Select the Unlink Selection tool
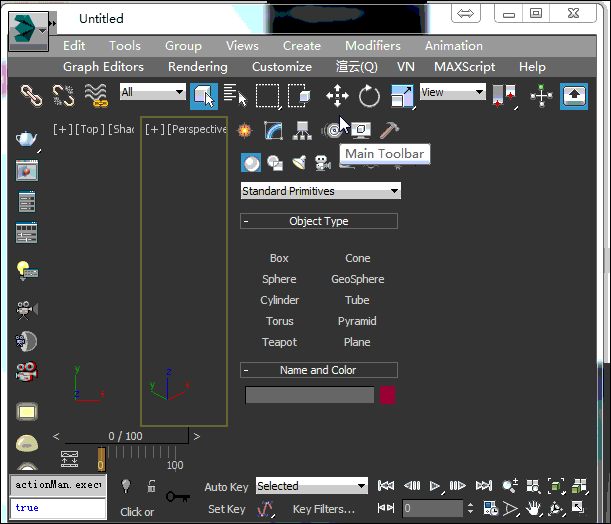The height and width of the screenshot is (524, 611). [63, 96]
